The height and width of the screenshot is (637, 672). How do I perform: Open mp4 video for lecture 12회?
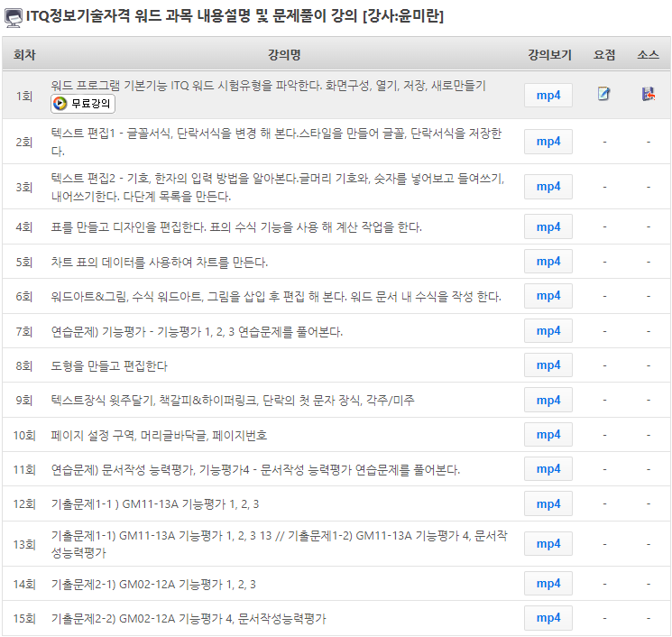point(548,503)
